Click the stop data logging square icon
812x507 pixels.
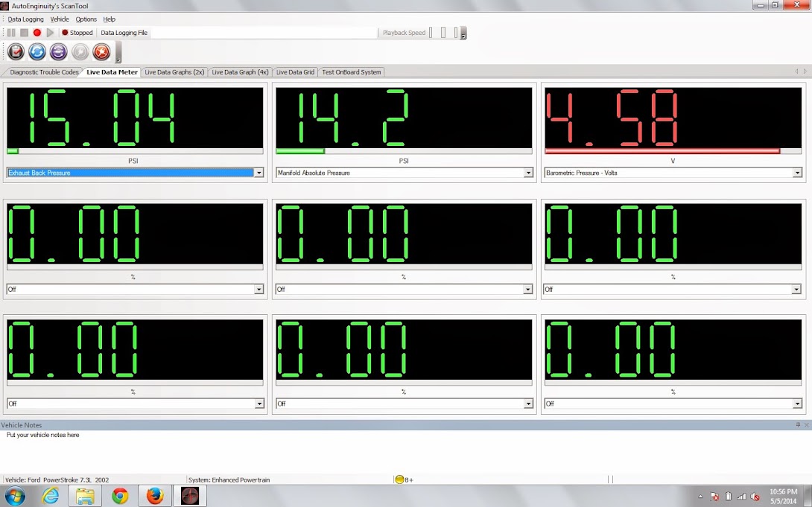pos(24,33)
